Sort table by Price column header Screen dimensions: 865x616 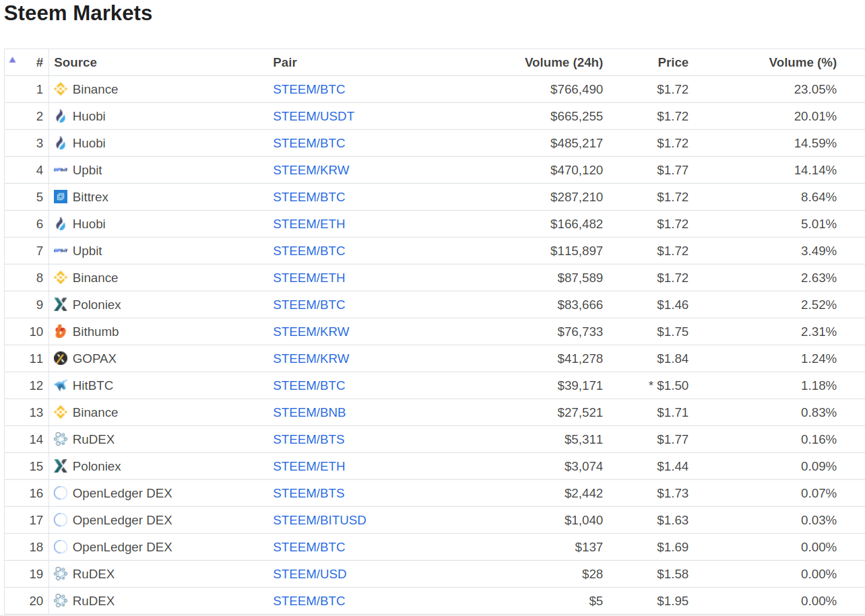(673, 63)
